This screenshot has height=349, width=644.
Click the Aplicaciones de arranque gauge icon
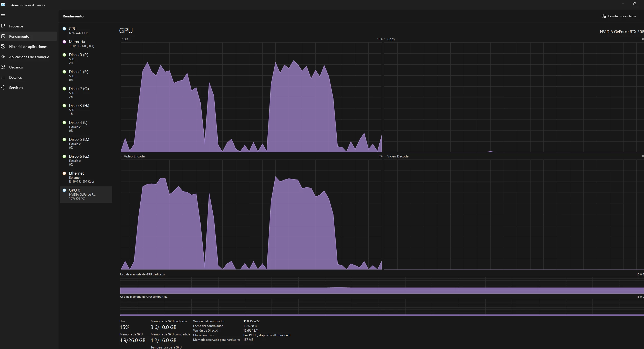pyautogui.click(x=3, y=57)
